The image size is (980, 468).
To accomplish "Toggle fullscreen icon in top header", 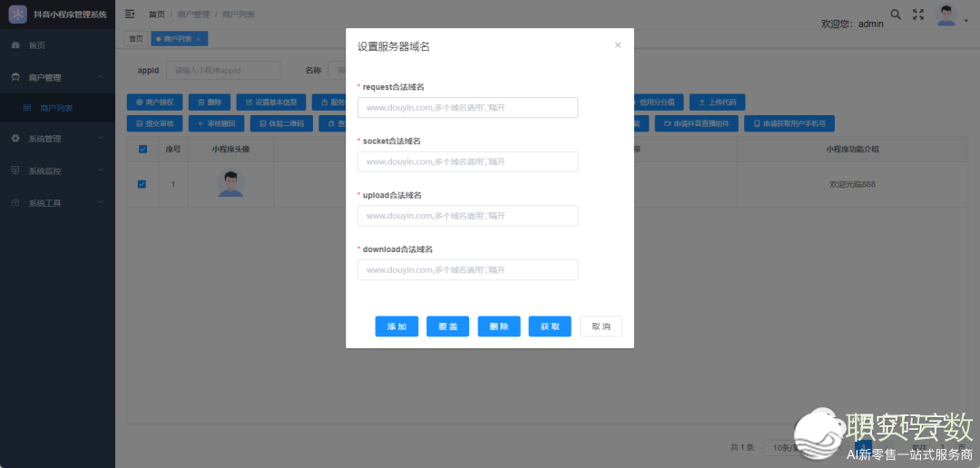I will pos(918,15).
